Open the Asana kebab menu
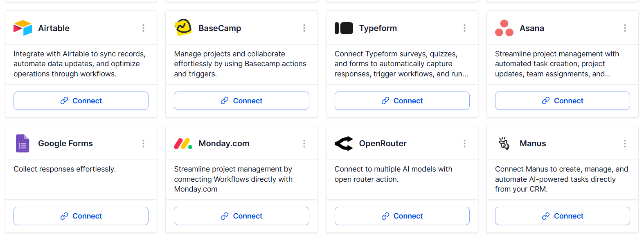 (x=625, y=28)
